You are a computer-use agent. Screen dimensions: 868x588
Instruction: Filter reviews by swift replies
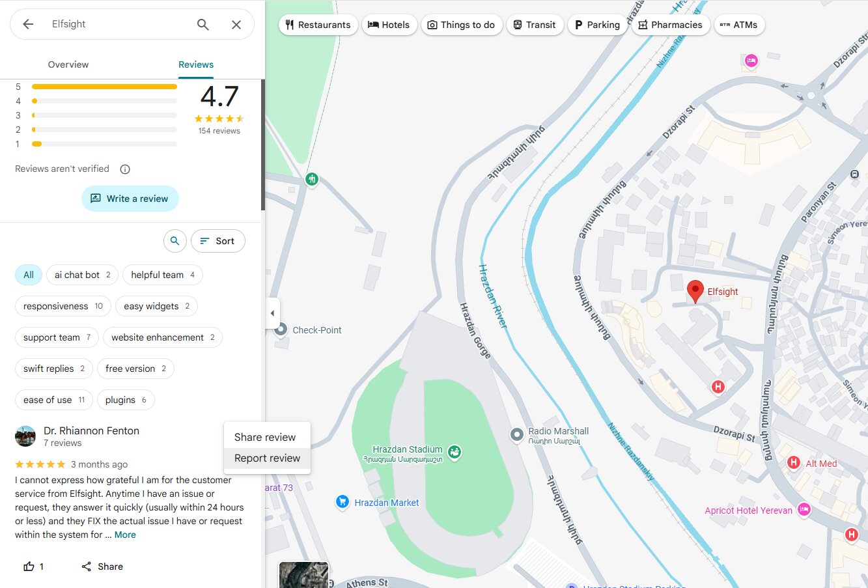tap(54, 369)
